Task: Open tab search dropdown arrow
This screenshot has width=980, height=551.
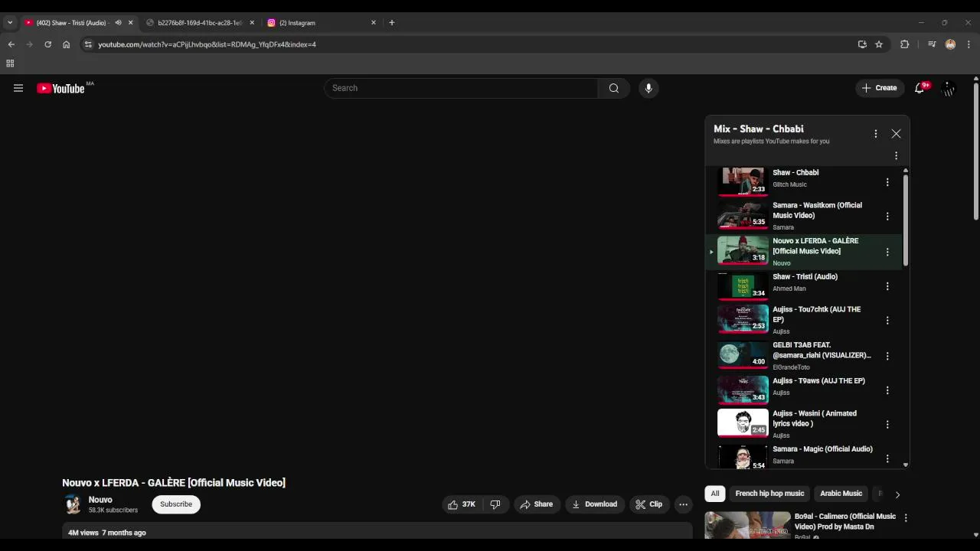Action: click(x=10, y=23)
